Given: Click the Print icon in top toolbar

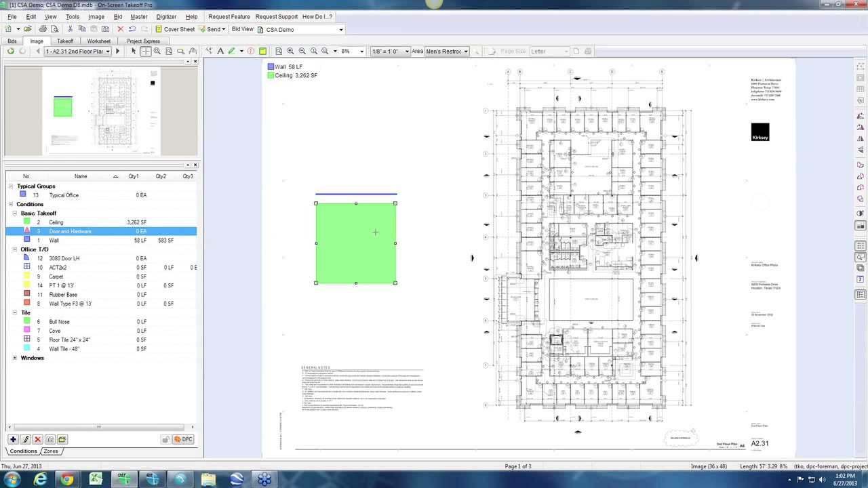Looking at the screenshot, I should [x=43, y=29].
